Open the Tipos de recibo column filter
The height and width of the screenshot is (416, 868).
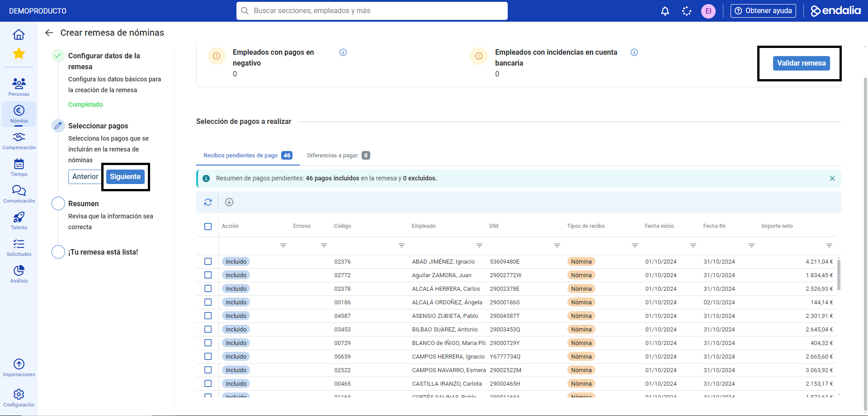tap(635, 246)
